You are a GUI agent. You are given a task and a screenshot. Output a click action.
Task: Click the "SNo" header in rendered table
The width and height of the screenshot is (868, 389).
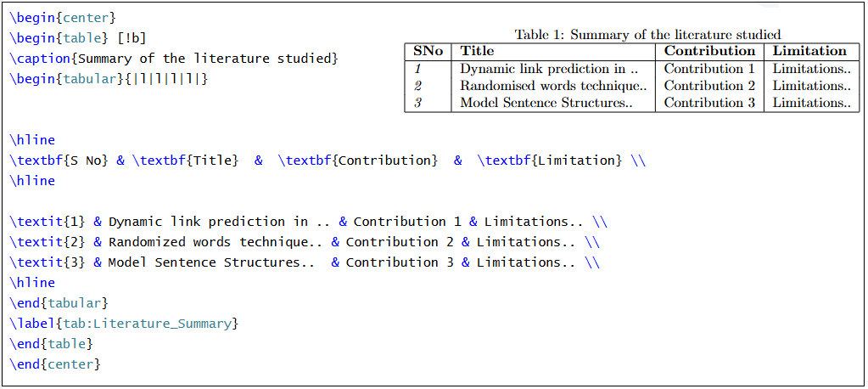428,51
